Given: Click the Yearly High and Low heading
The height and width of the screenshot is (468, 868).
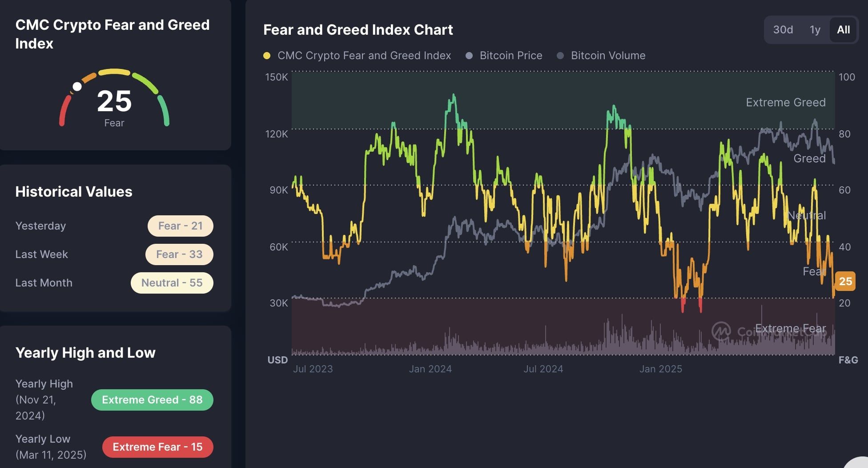Looking at the screenshot, I should click(x=85, y=353).
